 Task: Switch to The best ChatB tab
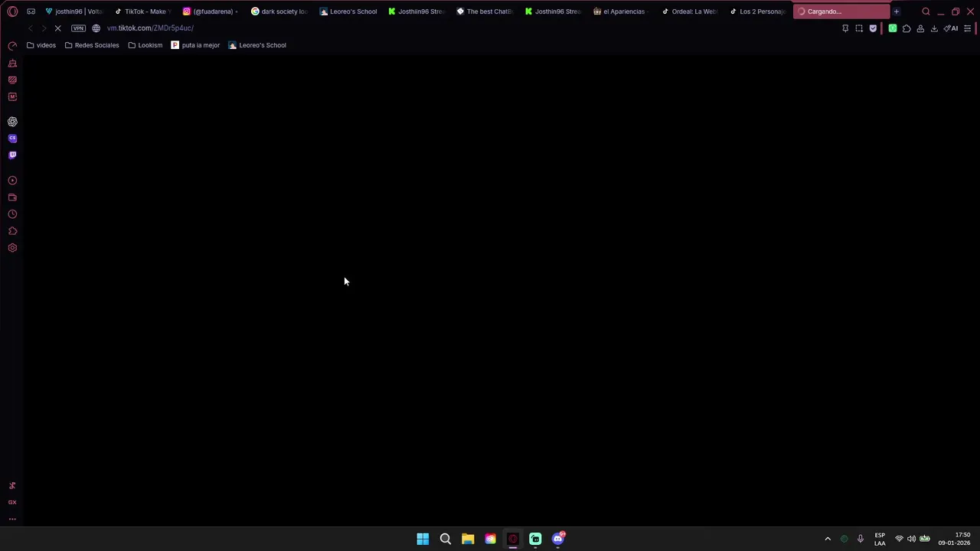click(485, 11)
